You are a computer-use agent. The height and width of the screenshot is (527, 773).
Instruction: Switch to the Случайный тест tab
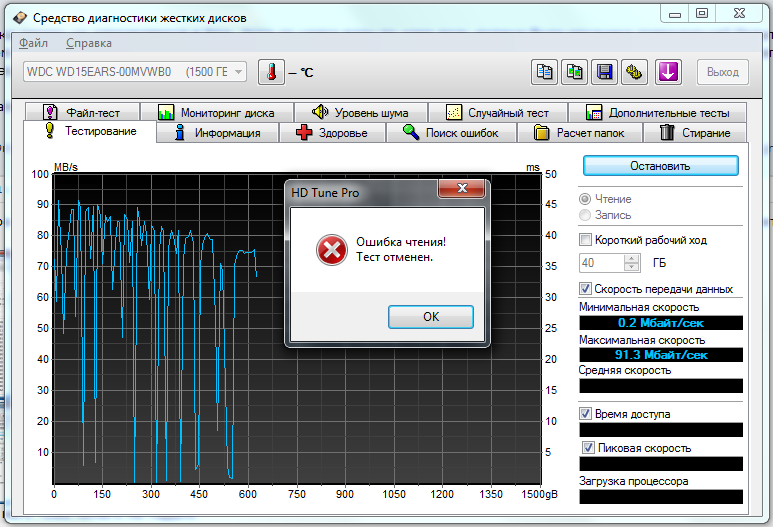click(498, 112)
